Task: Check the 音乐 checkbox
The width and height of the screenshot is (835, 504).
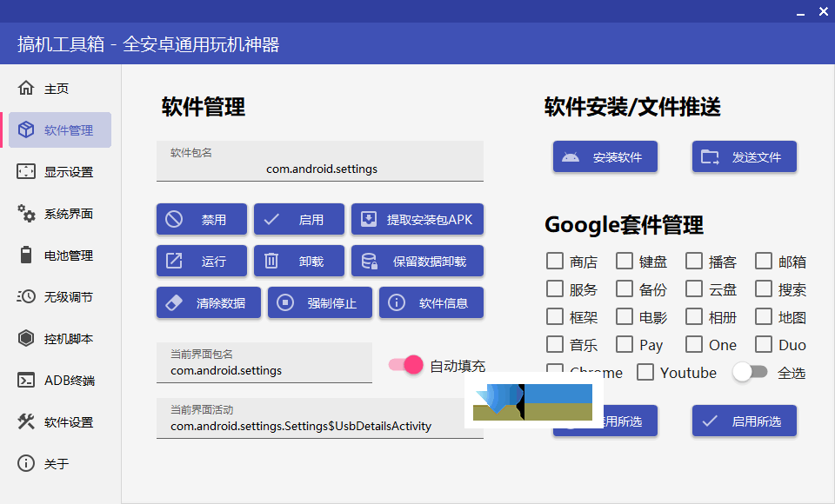Action: (555, 344)
